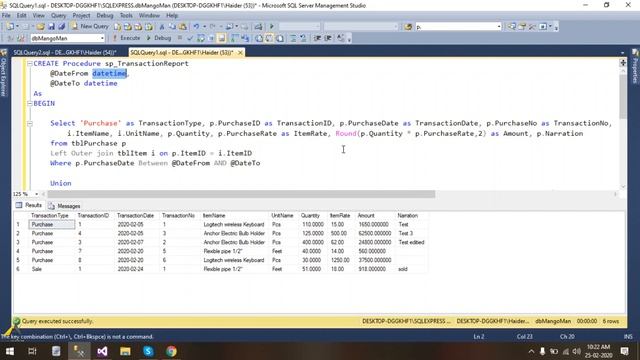Viewport: 640px width, 360px height.
Task: Toggle Include Actual Execution Plan
Action: [235, 38]
